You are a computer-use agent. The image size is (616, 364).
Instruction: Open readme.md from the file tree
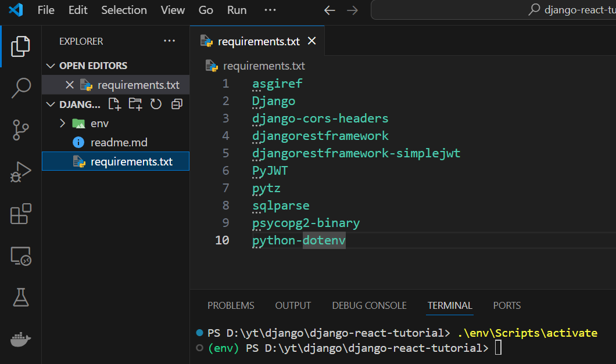[x=116, y=143]
